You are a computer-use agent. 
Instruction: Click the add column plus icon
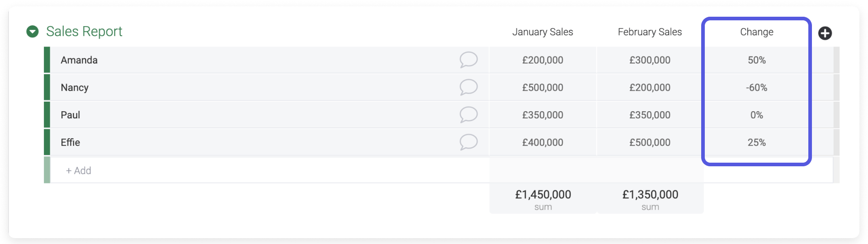pyautogui.click(x=825, y=33)
